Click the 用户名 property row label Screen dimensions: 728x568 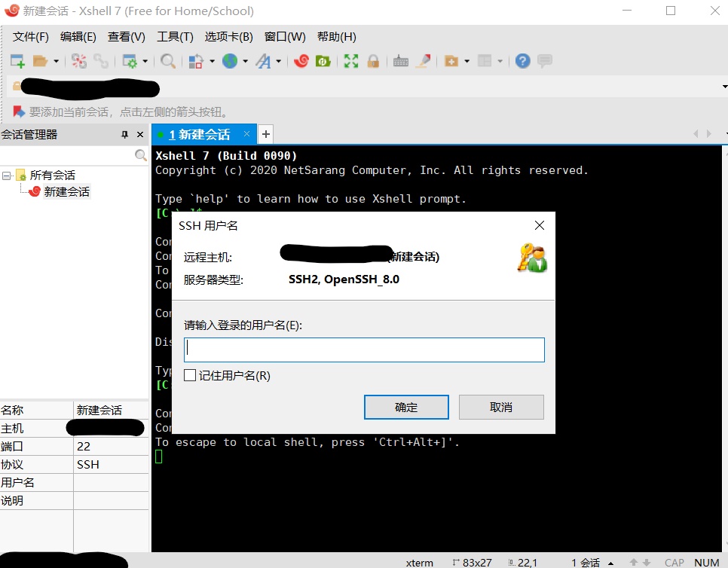click(x=17, y=483)
